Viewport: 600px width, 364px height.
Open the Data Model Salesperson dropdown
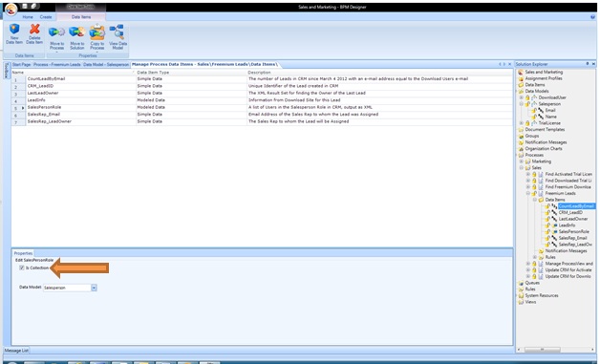[94, 288]
